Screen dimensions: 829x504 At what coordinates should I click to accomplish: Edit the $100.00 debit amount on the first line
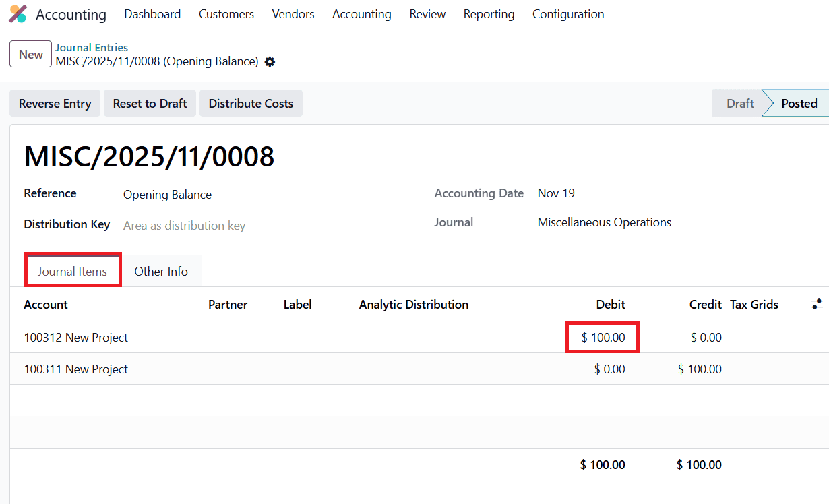click(602, 337)
